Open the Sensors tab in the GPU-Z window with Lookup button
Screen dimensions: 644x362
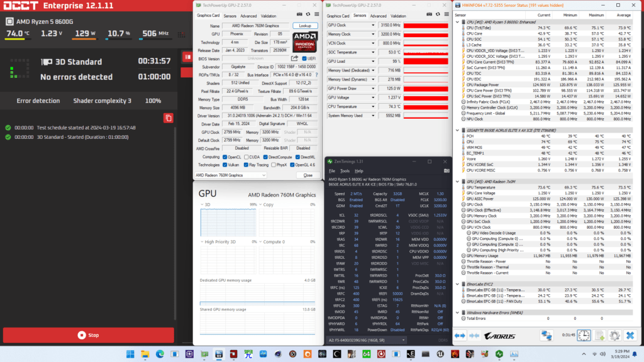(230, 16)
